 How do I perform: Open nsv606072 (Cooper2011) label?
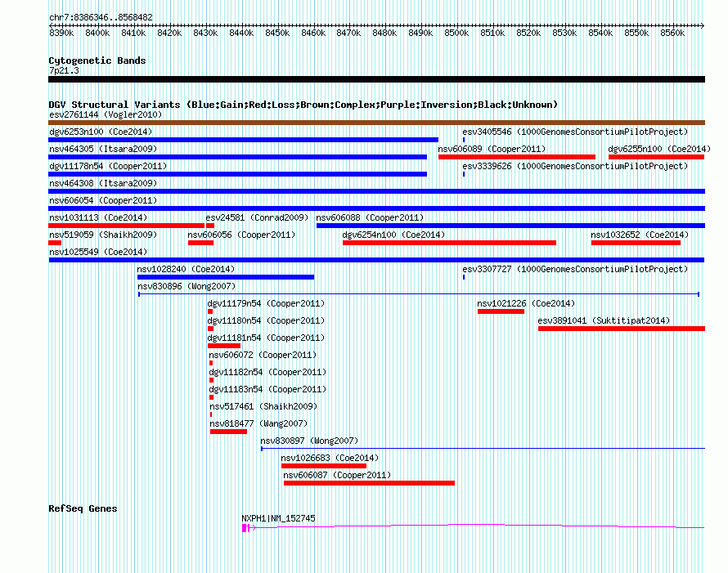click(263, 355)
